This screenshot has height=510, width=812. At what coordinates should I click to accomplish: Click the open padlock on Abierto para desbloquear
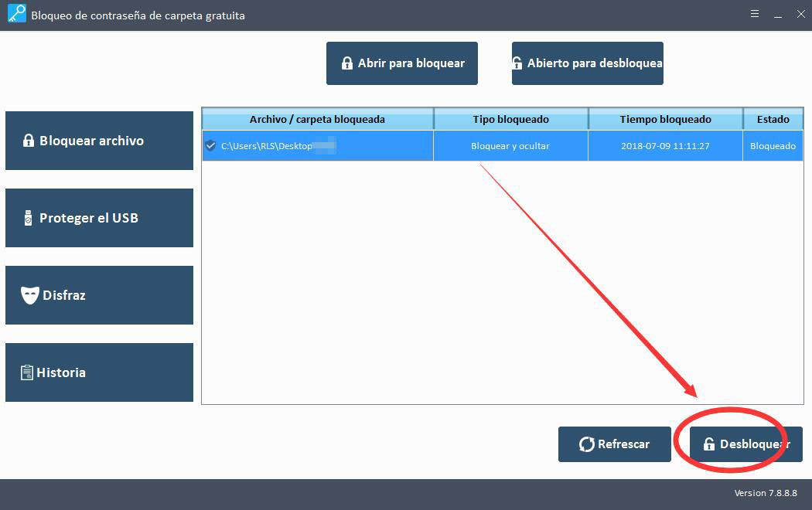tap(517, 63)
